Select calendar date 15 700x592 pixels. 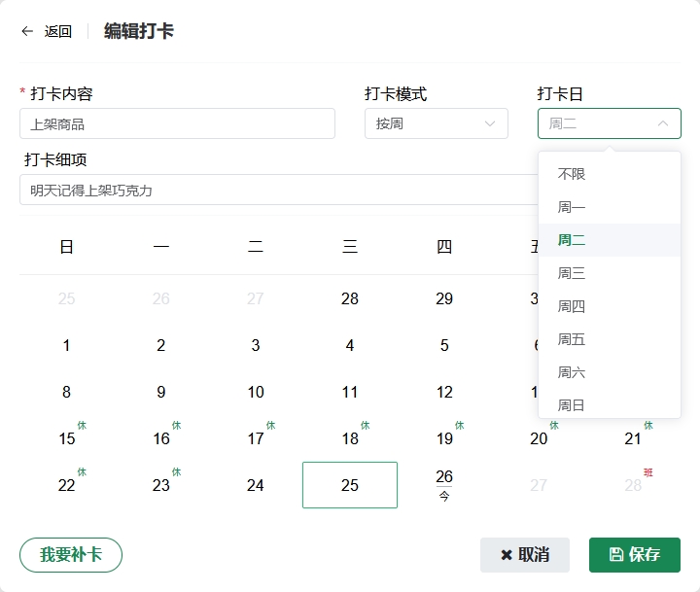pos(66,438)
